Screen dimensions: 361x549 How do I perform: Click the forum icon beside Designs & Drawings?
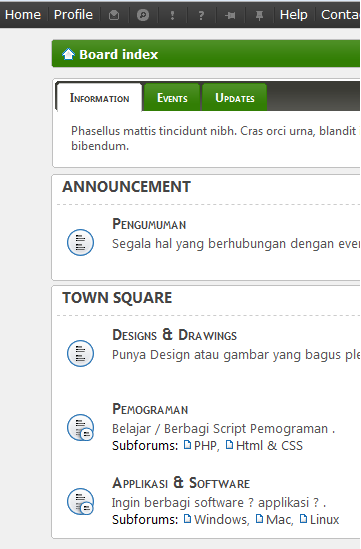[x=81, y=353]
